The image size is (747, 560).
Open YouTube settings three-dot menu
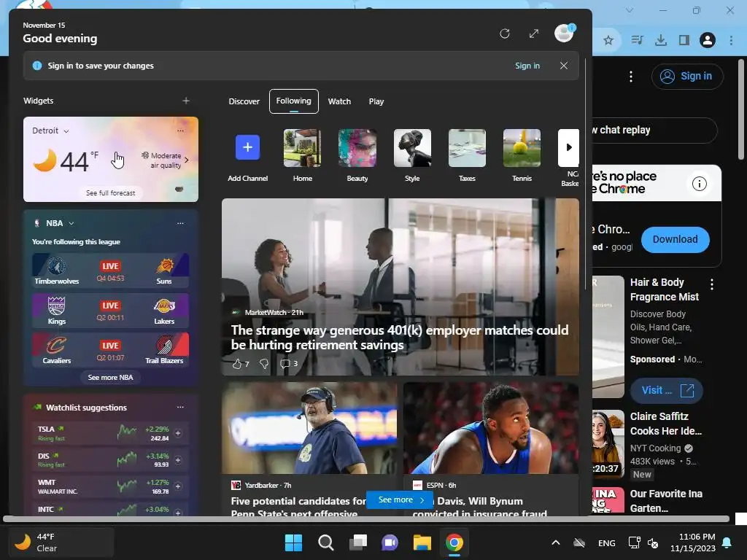[x=631, y=76]
